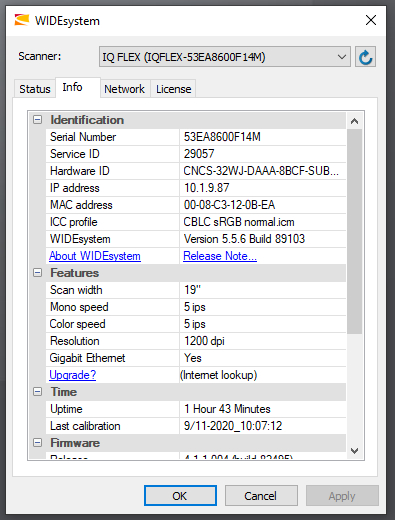Collapse the Firmware section
The width and height of the screenshot is (395, 520).
click(x=38, y=443)
